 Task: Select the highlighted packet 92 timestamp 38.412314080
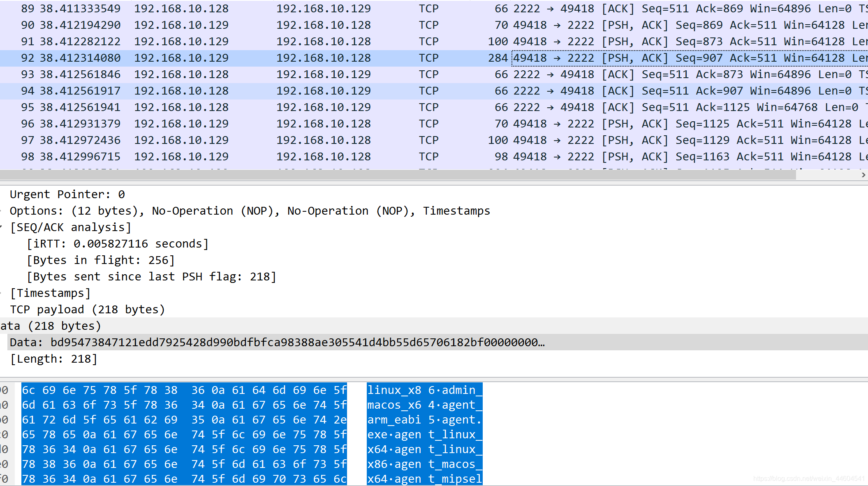(x=80, y=58)
